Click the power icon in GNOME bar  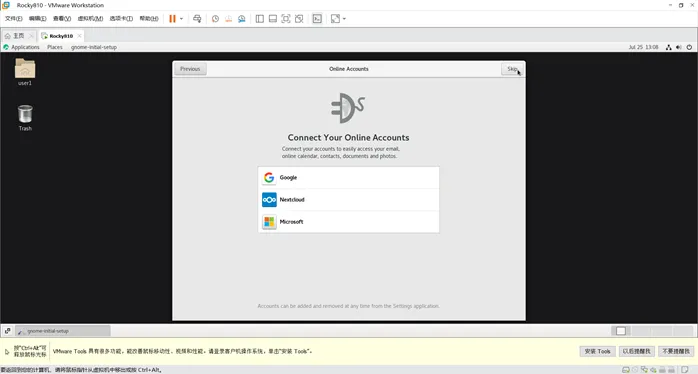click(689, 47)
